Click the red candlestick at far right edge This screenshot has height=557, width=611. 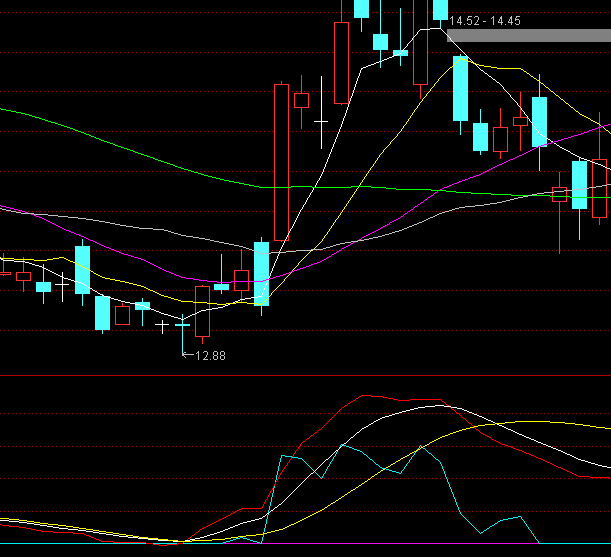pyautogui.click(x=600, y=188)
